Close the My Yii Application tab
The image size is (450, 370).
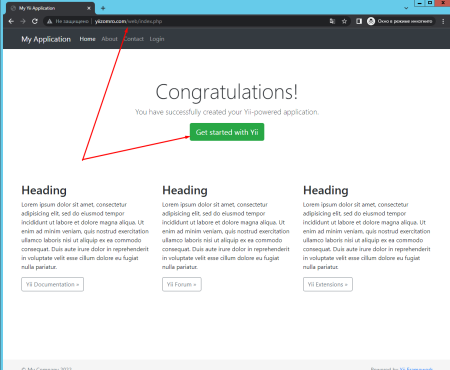[89, 8]
